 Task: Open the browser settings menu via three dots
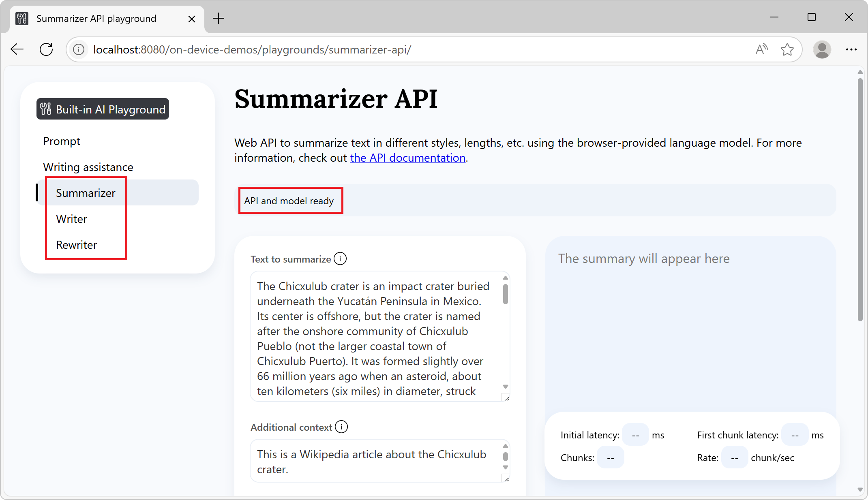click(x=851, y=49)
